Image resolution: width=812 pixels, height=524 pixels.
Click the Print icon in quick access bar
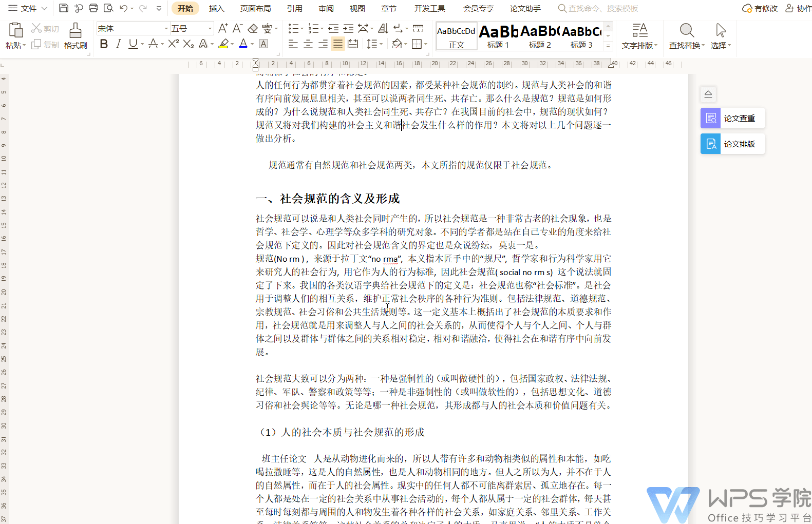pyautogui.click(x=93, y=8)
